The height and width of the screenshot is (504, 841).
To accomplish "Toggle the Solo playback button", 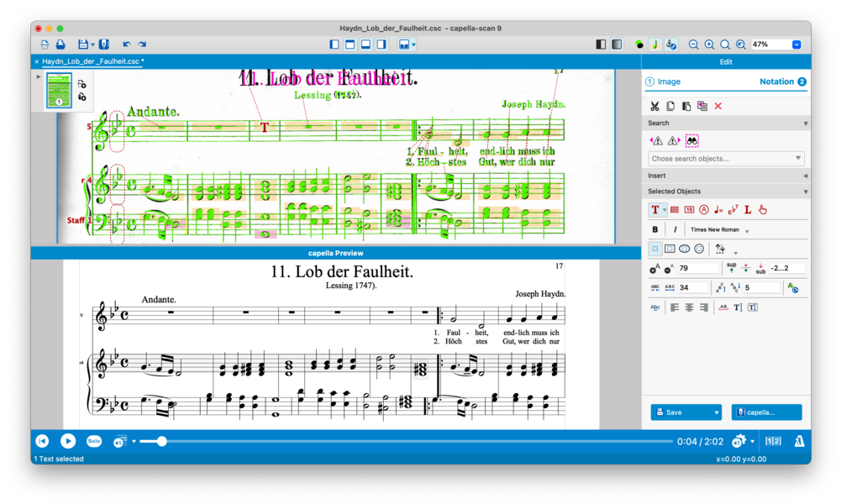I will 94,441.
